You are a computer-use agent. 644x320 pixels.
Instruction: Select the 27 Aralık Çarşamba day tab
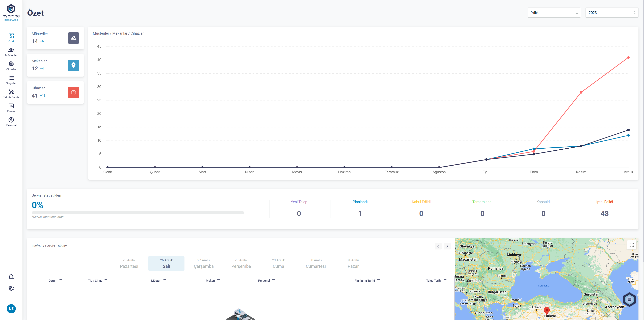pyautogui.click(x=203, y=263)
